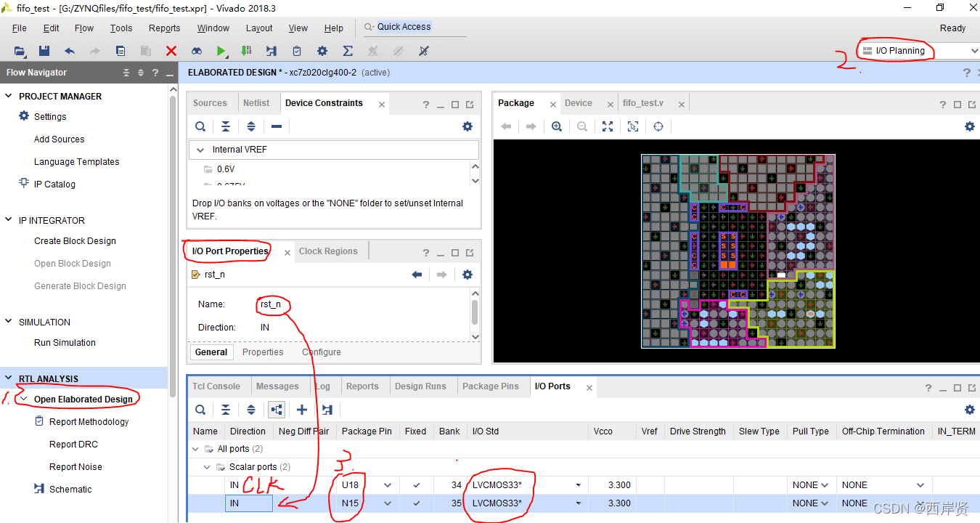Open the fifo_test.v editor tab
This screenshot has width=980, height=523.
643,103
